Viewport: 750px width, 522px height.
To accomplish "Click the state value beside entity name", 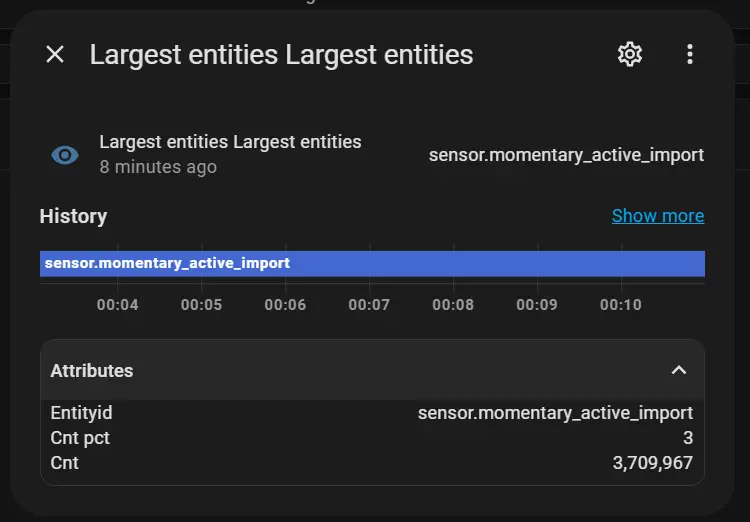I will [x=566, y=155].
